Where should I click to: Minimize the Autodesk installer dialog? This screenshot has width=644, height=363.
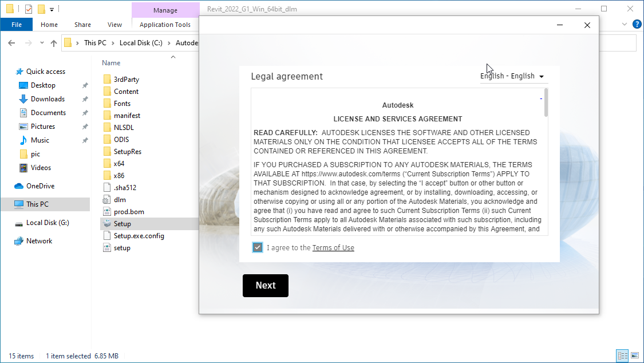559,25
